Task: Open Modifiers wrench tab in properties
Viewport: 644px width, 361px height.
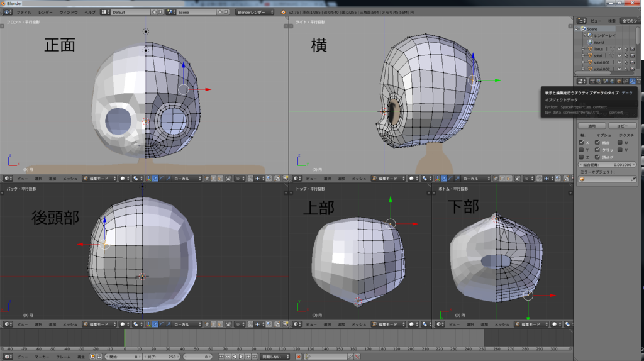Action: coord(633,81)
